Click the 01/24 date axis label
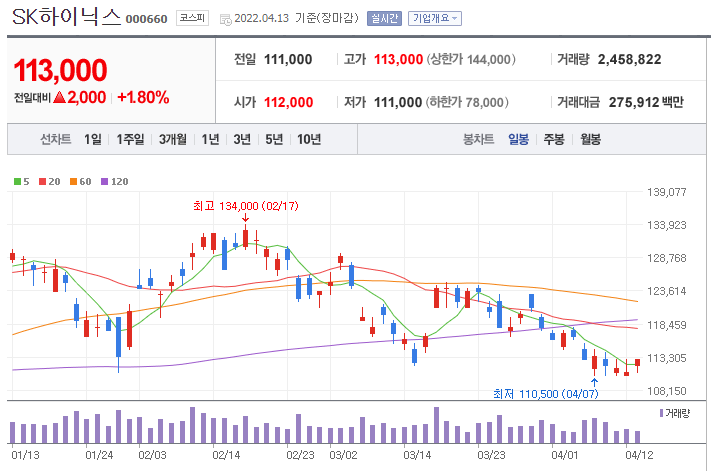 pyautogui.click(x=99, y=455)
